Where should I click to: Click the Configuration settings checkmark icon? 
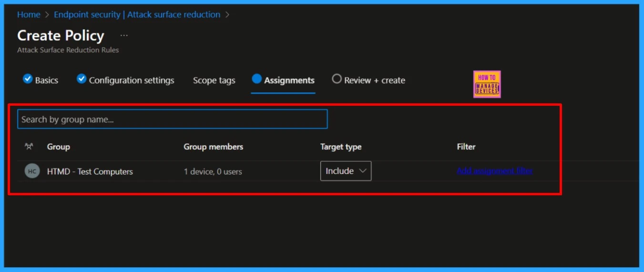(x=82, y=79)
